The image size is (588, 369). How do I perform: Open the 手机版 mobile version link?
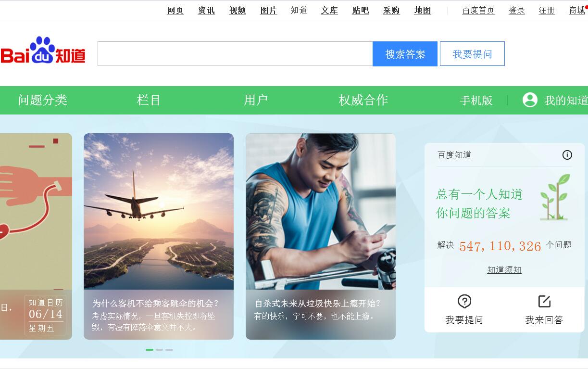click(476, 100)
